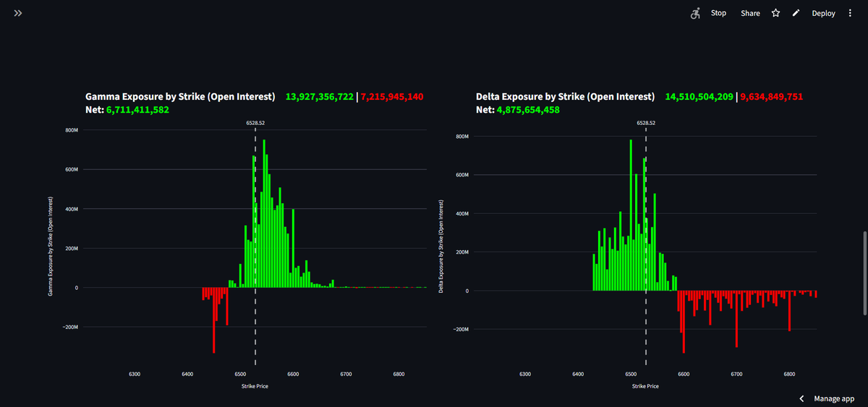Click the 800M y-axis label on gamma chart
The height and width of the screenshot is (407, 868).
[x=72, y=131]
